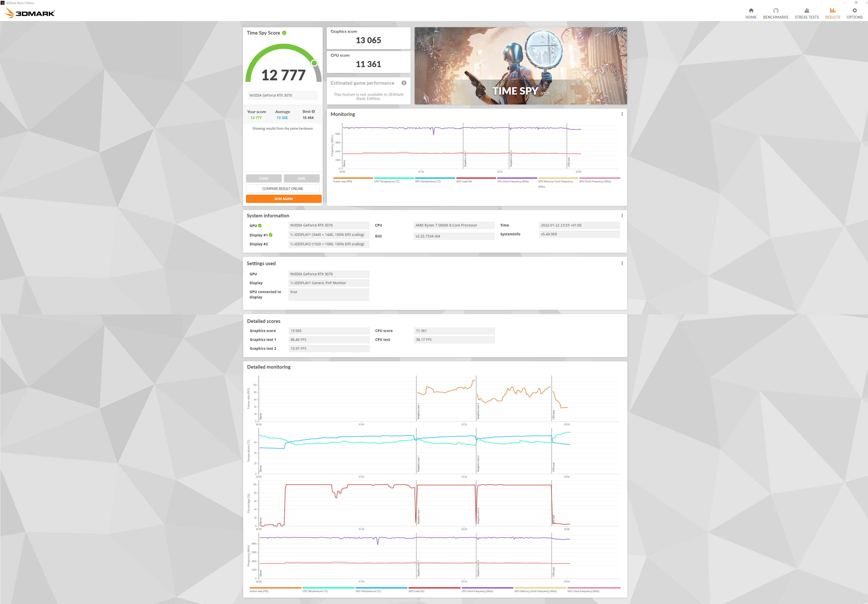Open the Monitoring panel options menu
Image resolution: width=868 pixels, height=604 pixels.
coord(622,114)
